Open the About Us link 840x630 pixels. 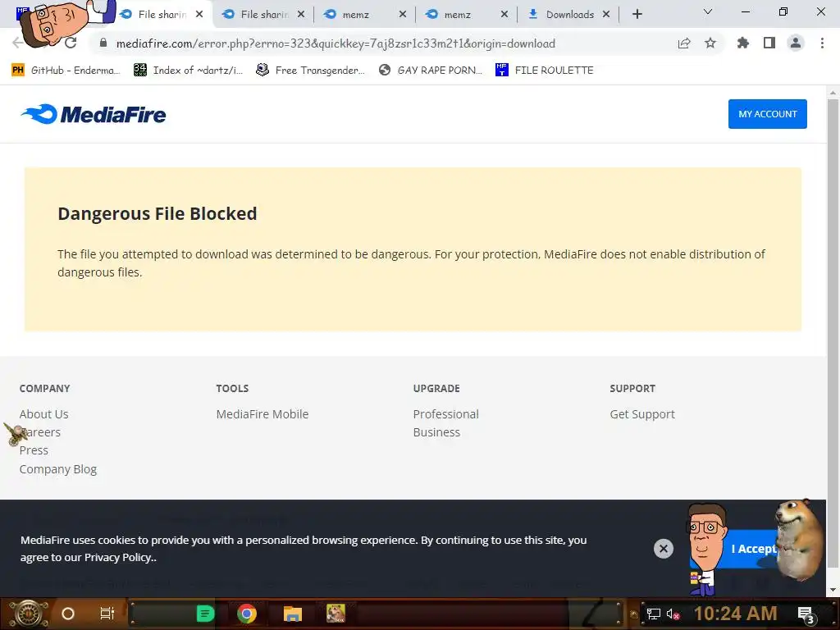(x=44, y=414)
